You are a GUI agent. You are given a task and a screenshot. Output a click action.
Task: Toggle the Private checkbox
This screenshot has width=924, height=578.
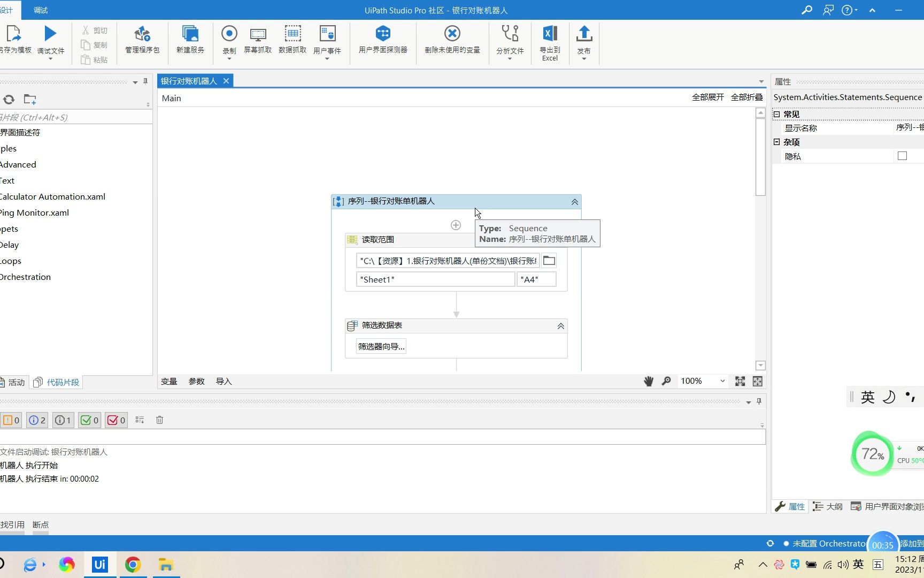pyautogui.click(x=902, y=156)
